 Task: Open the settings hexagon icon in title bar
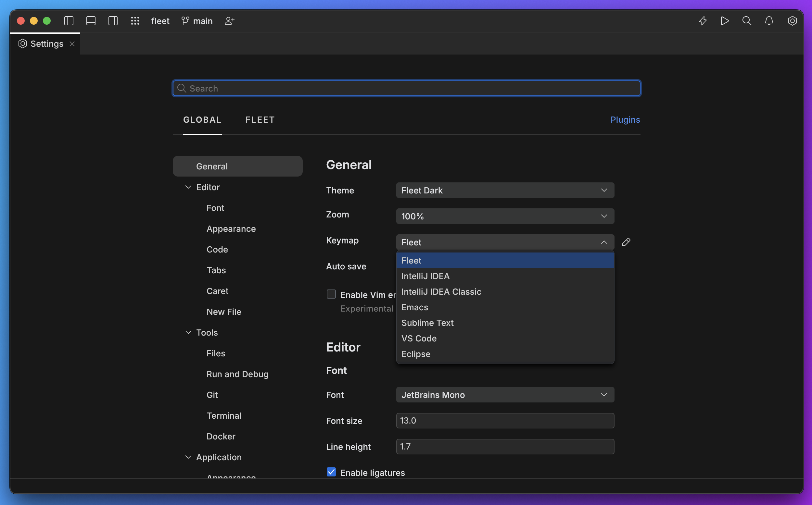pyautogui.click(x=792, y=21)
